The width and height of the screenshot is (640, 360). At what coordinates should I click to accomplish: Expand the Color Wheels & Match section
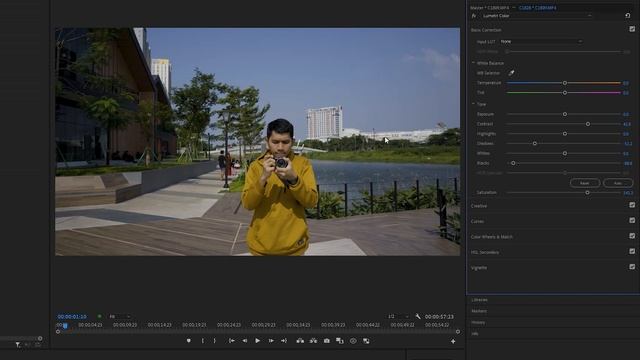tap(492, 237)
